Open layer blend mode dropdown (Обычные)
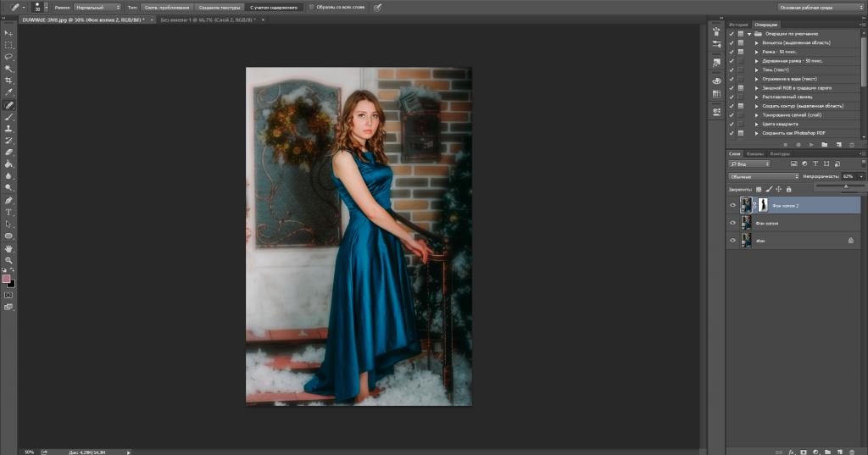The width and height of the screenshot is (868, 455). (764, 176)
